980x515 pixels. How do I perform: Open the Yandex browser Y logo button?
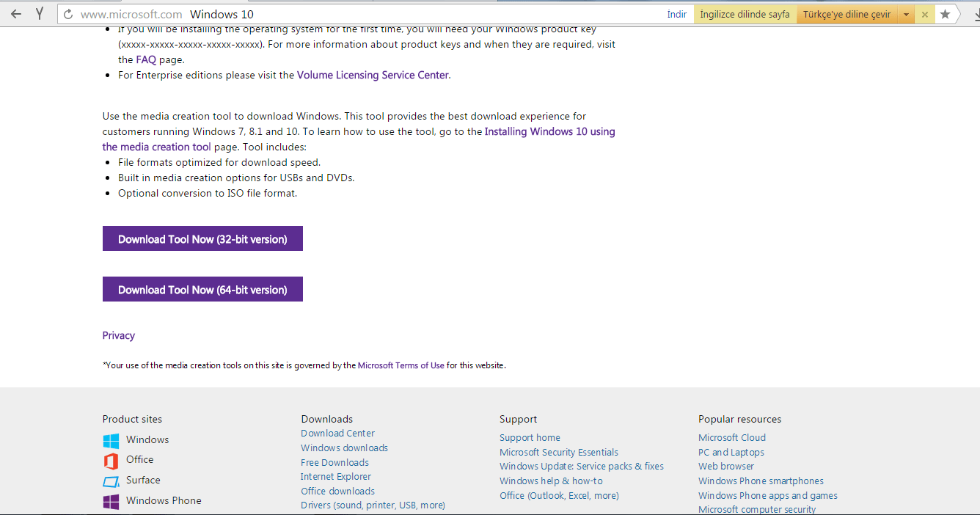click(x=40, y=14)
